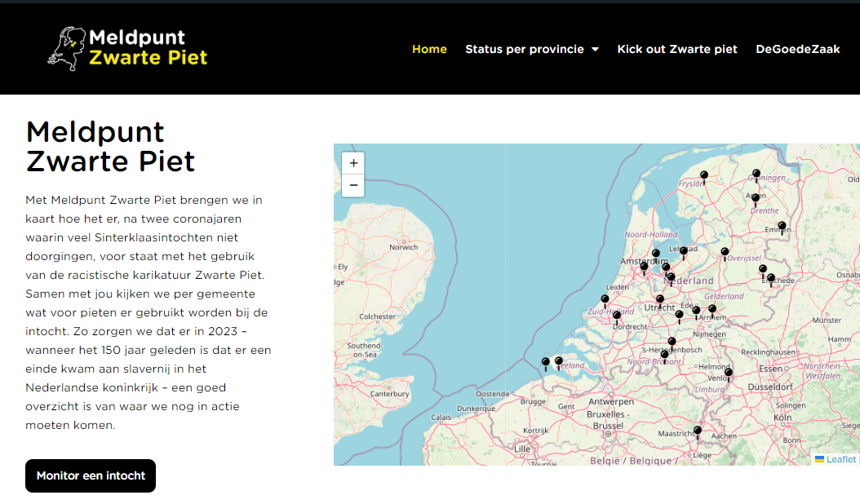Click the Düsseldorf label on the map
Viewport: 860px width, 504px height.
pos(770,387)
